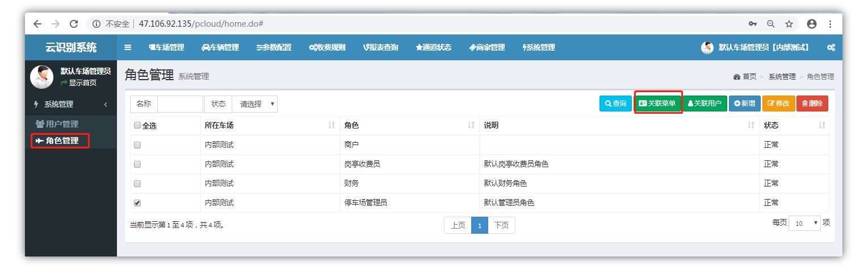Click the 修改 edit button
This screenshot has width=868, height=269.
point(778,104)
